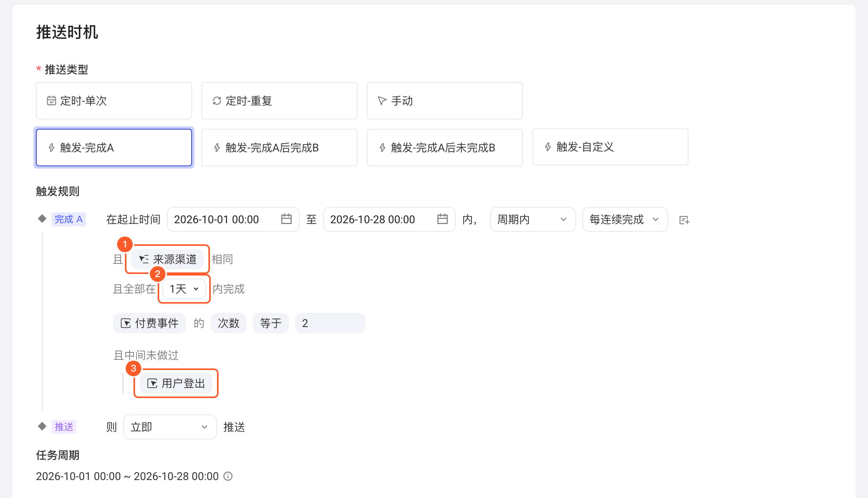Click the 触发规则 heading
Screen dimensions: 868x498
tap(58, 191)
